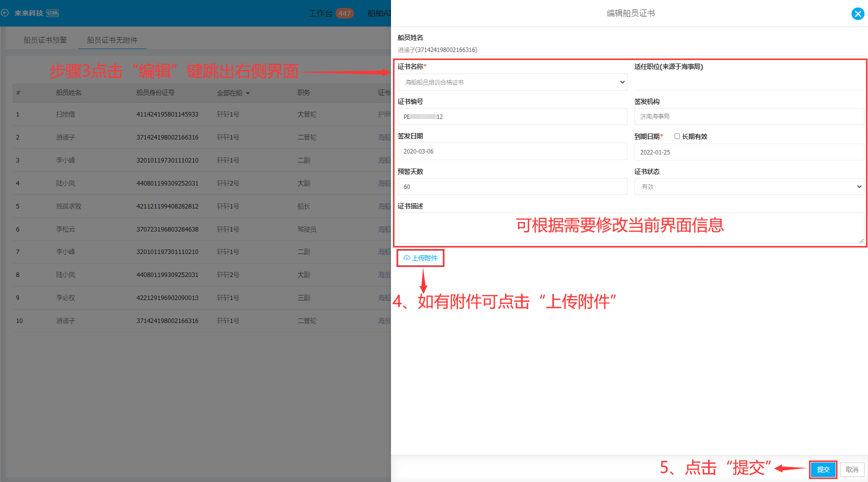The height and width of the screenshot is (482, 868).
Task: Click the 船员身份证号 column header
Action: [x=155, y=92]
